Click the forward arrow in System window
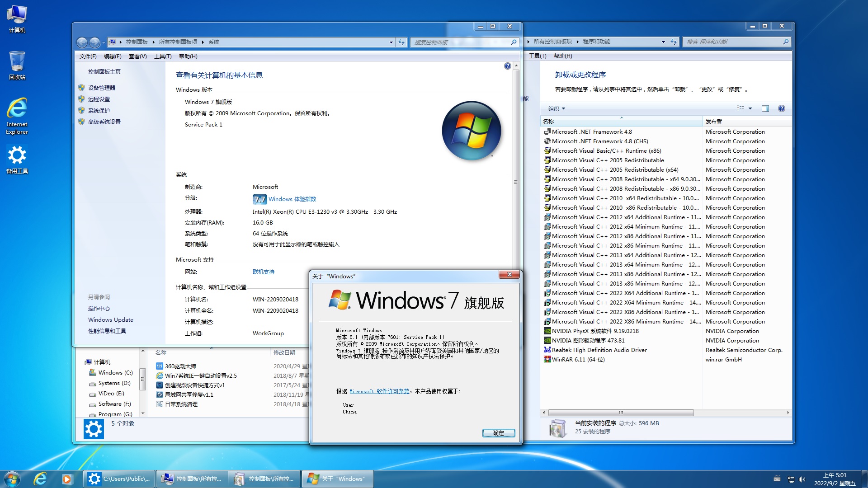The height and width of the screenshot is (488, 868). 94,42
